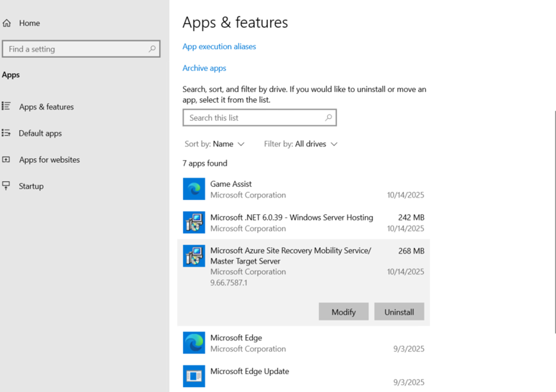Click the 268 MB size value
The height and width of the screenshot is (392, 556).
(x=411, y=251)
